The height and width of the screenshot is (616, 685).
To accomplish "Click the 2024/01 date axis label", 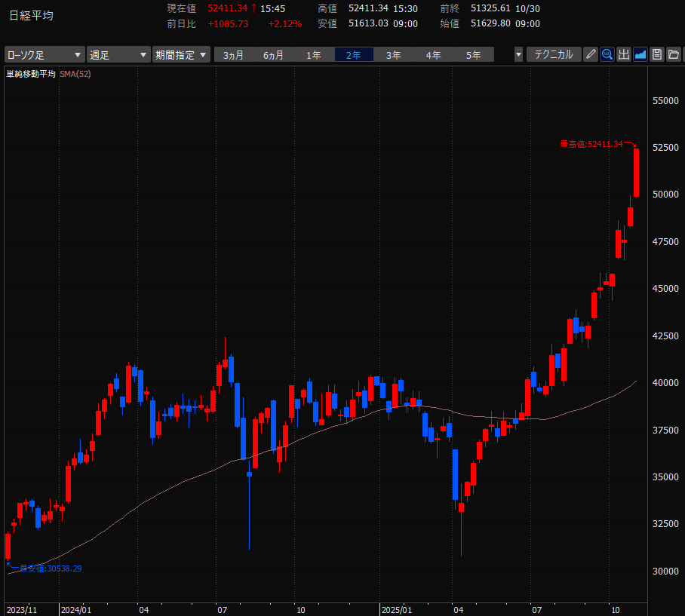I will coord(76,610).
